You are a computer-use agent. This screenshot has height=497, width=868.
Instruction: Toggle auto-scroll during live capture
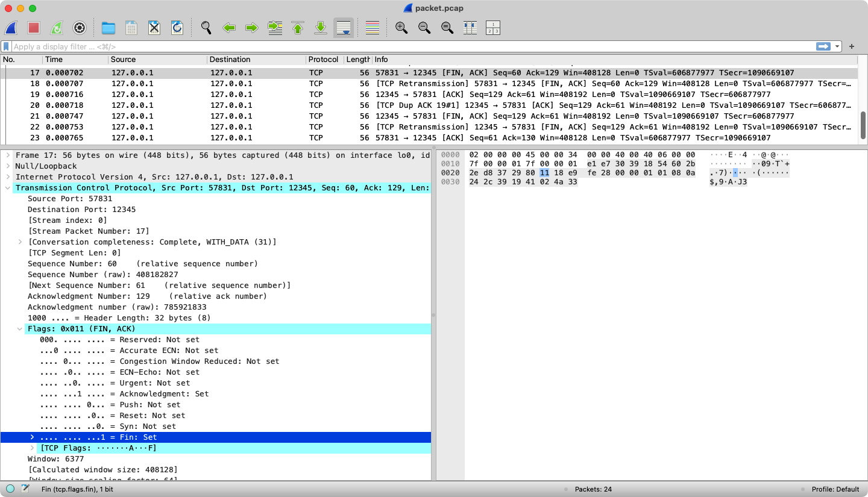pos(344,28)
